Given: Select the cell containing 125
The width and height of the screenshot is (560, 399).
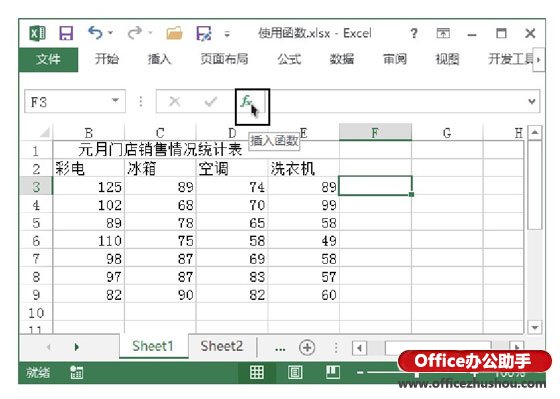Looking at the screenshot, I should point(89,187).
